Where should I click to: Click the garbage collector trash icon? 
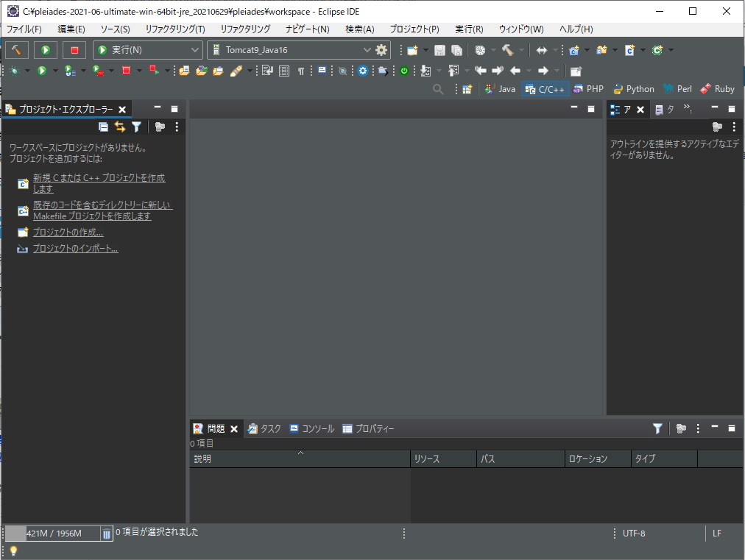(107, 534)
